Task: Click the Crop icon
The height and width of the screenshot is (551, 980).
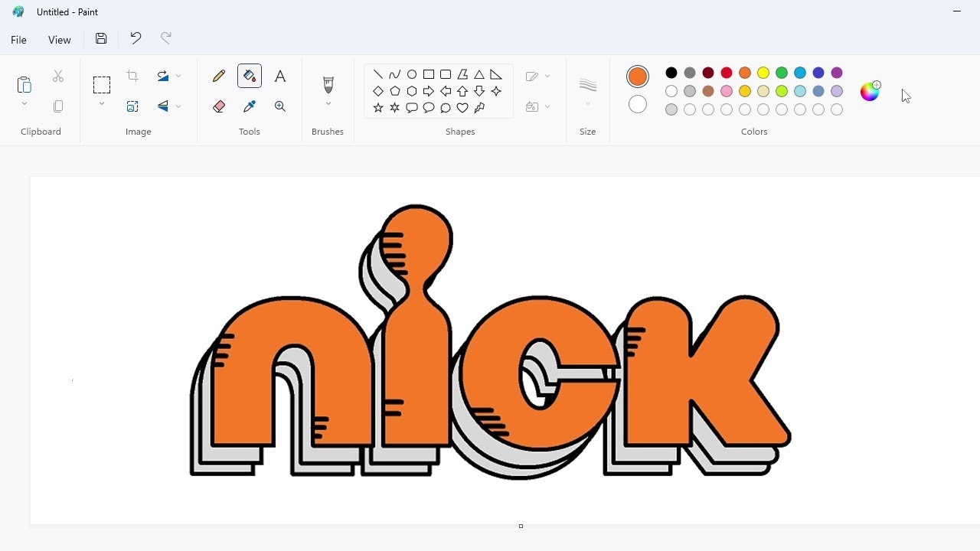Action: (x=132, y=76)
